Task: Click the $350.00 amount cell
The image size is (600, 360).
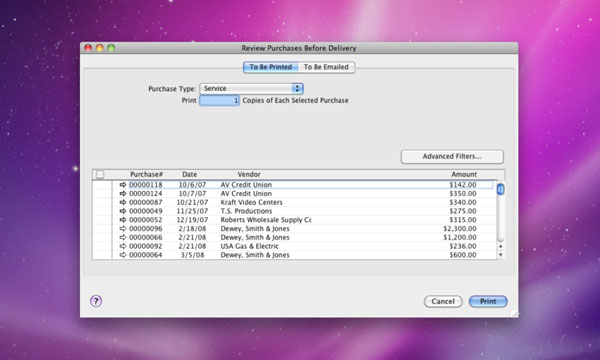Action: coord(463,194)
